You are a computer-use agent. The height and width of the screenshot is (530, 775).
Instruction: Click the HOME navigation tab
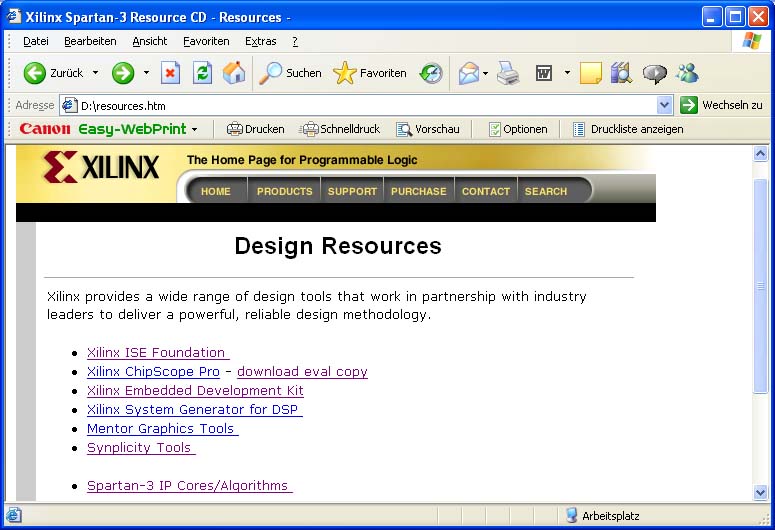[x=216, y=191]
